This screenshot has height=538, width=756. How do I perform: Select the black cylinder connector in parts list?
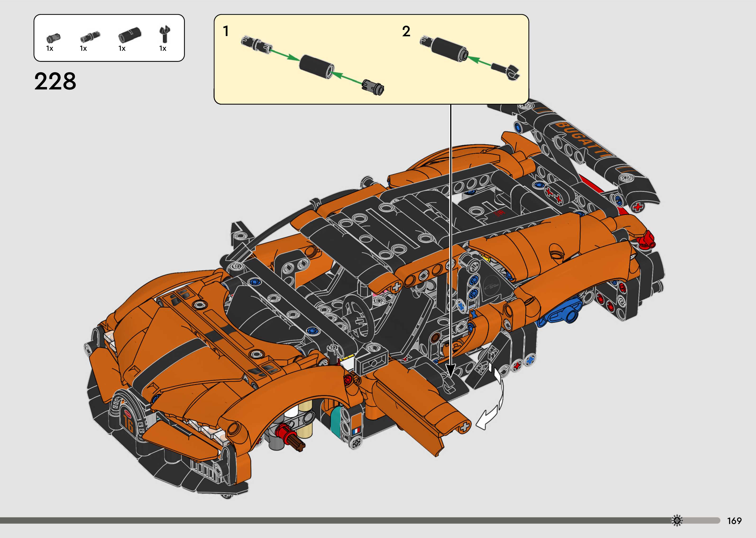click(x=129, y=35)
